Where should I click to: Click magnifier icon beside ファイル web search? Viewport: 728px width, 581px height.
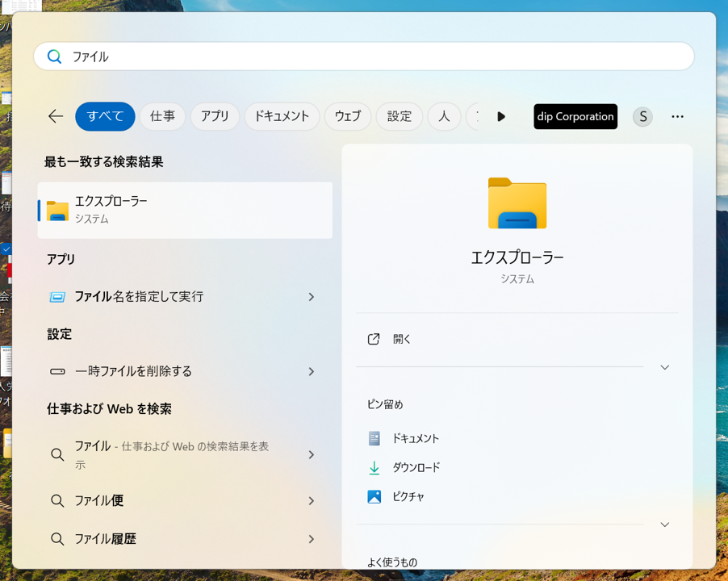57,454
